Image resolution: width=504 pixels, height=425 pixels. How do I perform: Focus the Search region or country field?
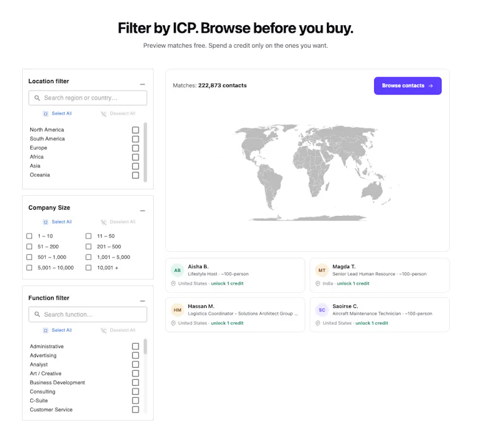click(x=88, y=98)
